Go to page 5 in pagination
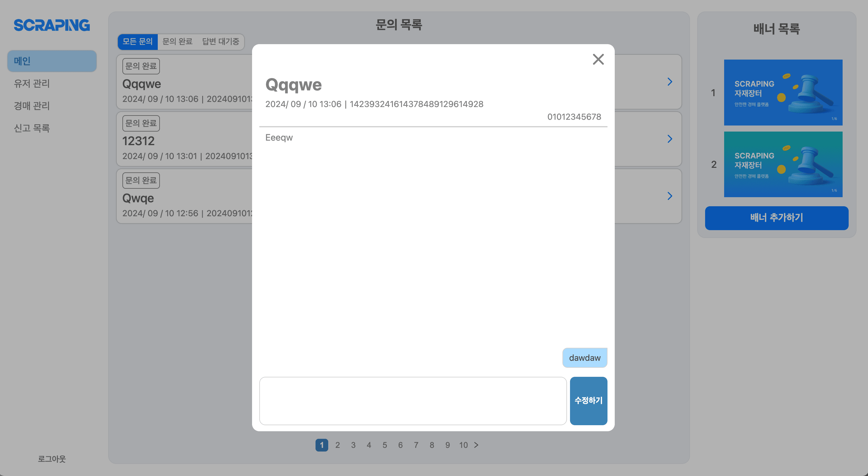Screen dimensions: 868x476 384,445
